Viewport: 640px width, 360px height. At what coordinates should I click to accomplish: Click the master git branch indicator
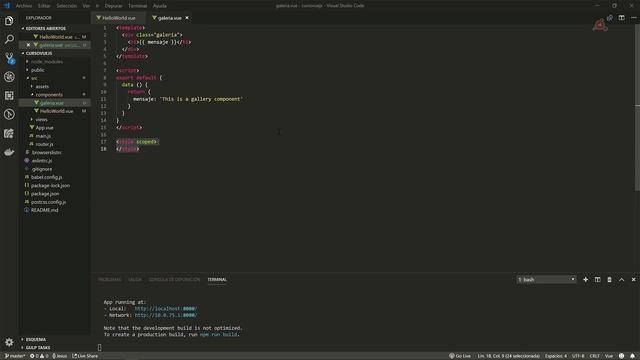(15, 356)
